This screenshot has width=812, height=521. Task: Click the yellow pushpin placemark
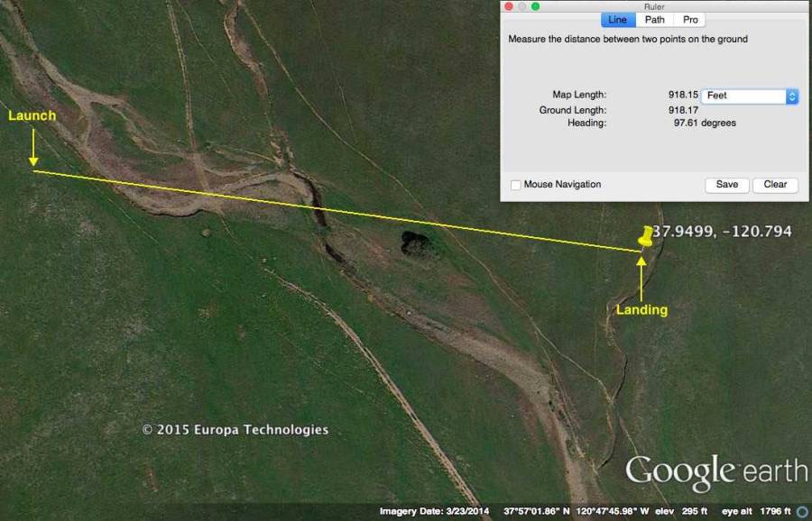(x=646, y=236)
